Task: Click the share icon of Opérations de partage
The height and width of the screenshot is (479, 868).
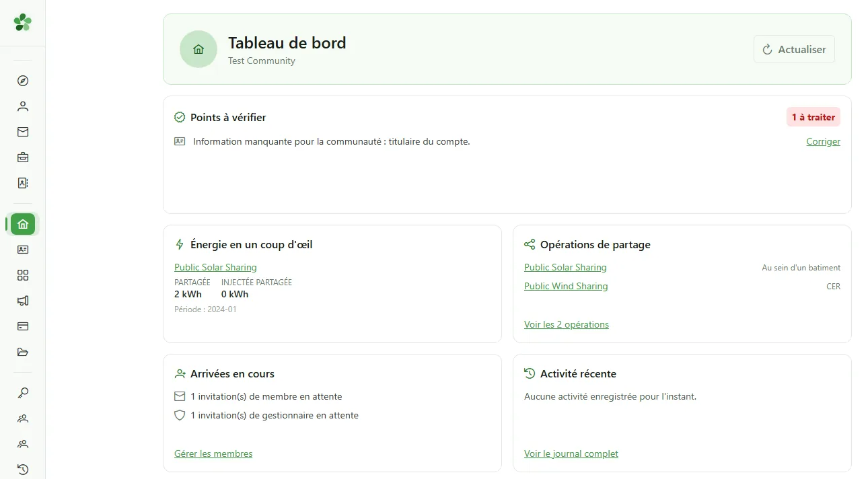Action: click(530, 245)
